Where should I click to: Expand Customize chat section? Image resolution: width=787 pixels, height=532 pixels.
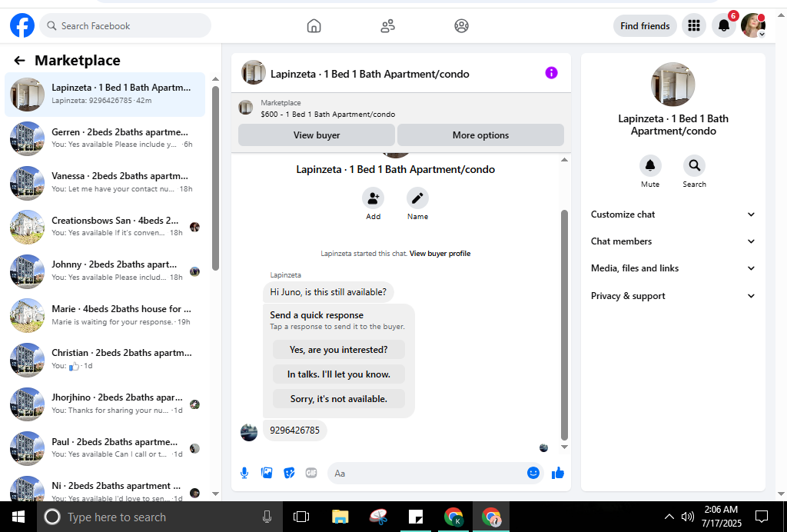(x=672, y=214)
